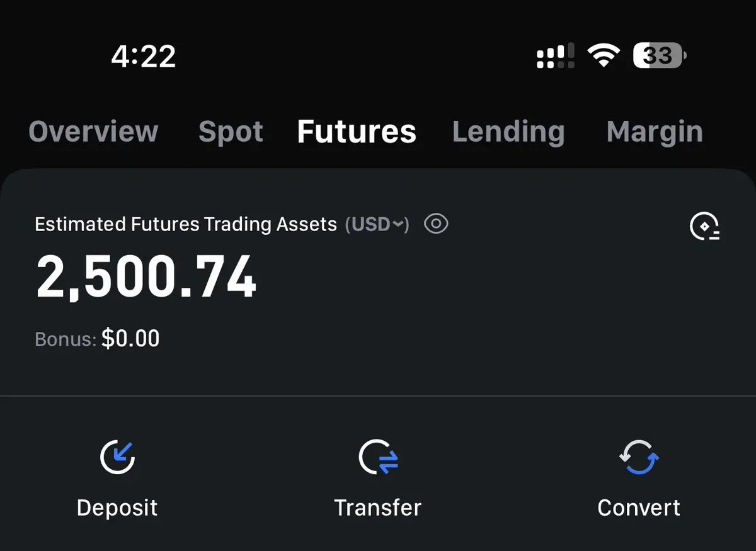The width and height of the screenshot is (756, 551).
Task: Tap the Wi-Fi status icon
Action: [603, 56]
